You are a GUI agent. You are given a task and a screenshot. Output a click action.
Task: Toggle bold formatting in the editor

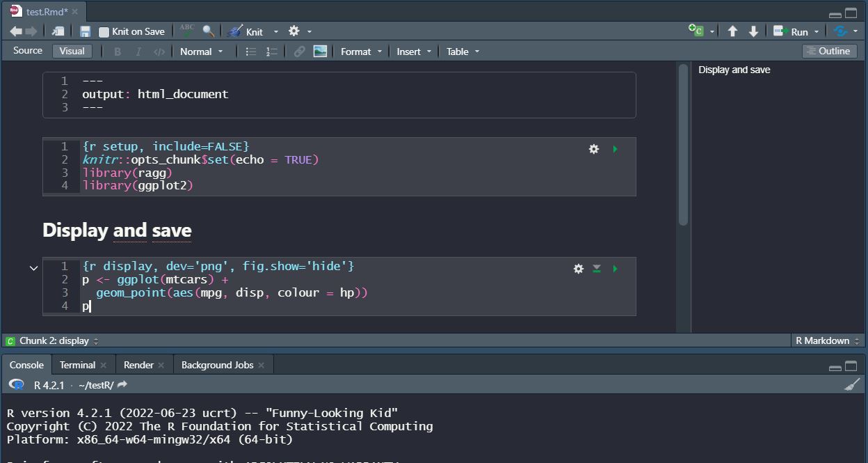click(x=117, y=51)
